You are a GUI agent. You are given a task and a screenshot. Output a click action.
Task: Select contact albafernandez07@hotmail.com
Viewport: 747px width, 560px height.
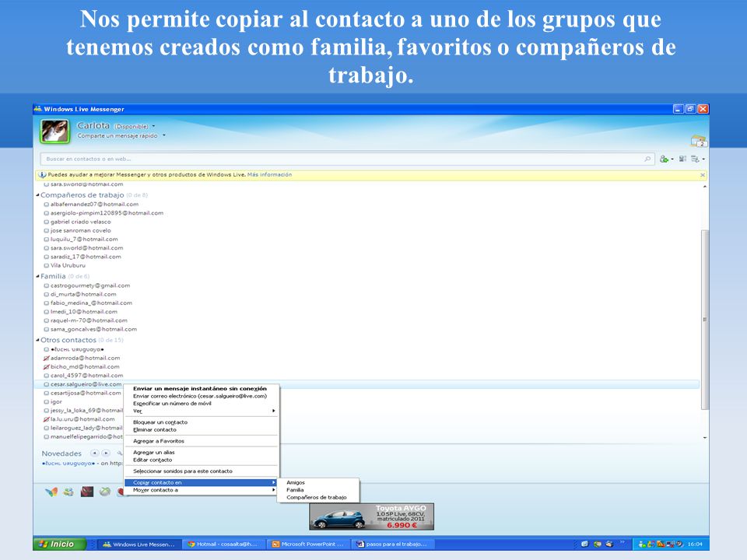(94, 205)
